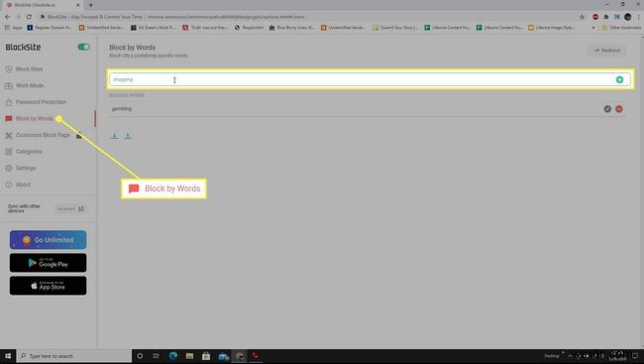Screen dimensions: 644x364
Task: Launch Microsoft Edge from the taskbar
Action: [x=173, y=356]
